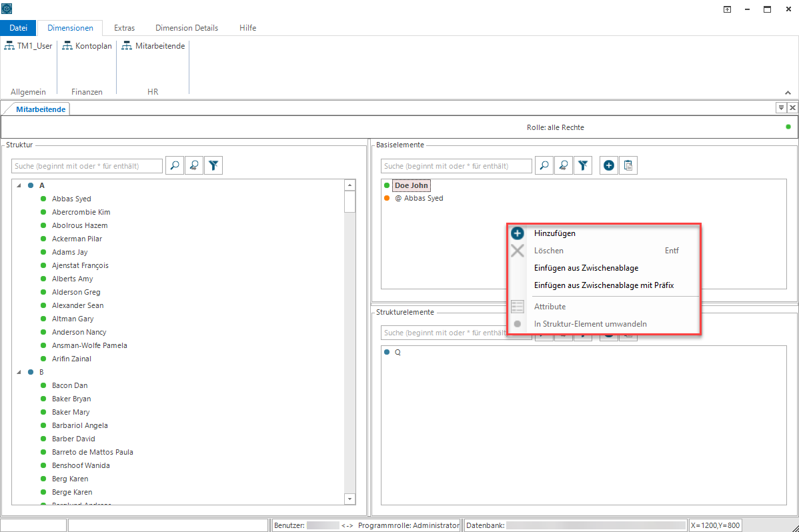
Task: Choose Attribute in the context menu
Action: [x=604, y=307]
